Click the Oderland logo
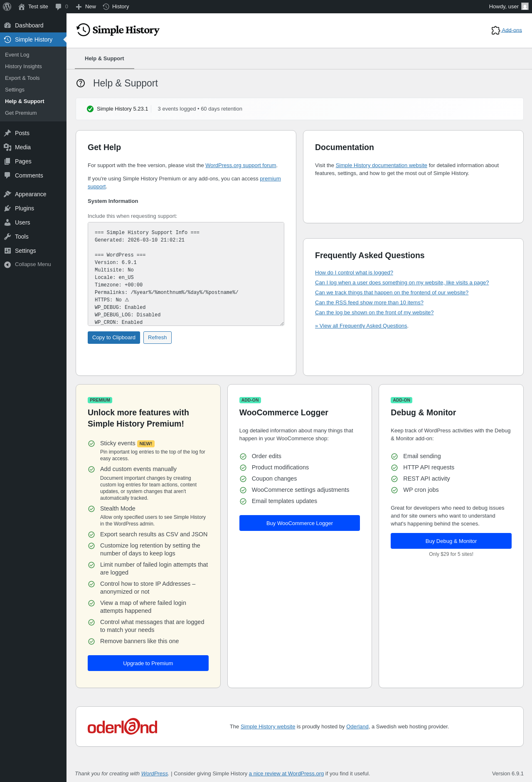532x782 pixels. pyautogui.click(x=123, y=726)
